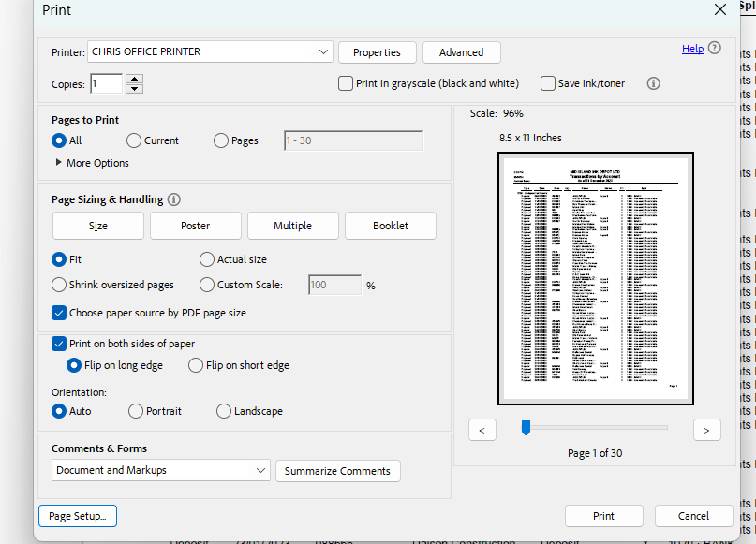Click the Summarize Comments button

[337, 471]
